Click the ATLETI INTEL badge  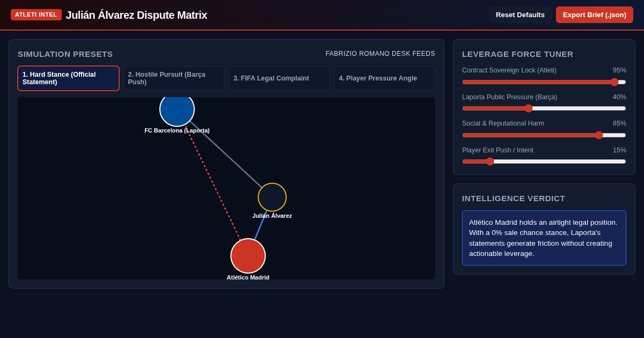click(36, 14)
